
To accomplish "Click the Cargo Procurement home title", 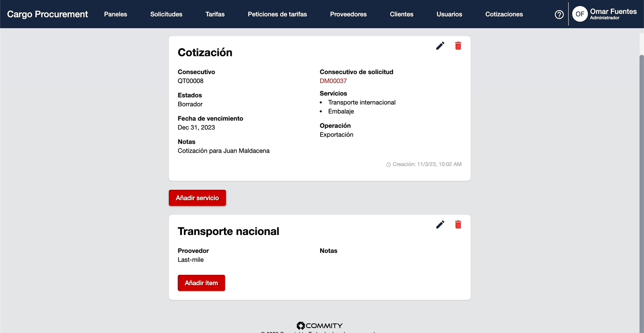I will coord(47,14).
